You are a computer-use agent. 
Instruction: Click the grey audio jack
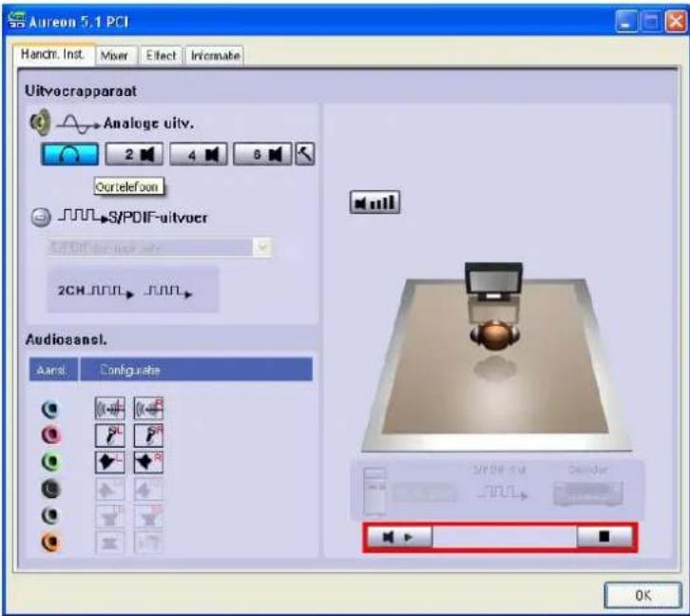50,515
